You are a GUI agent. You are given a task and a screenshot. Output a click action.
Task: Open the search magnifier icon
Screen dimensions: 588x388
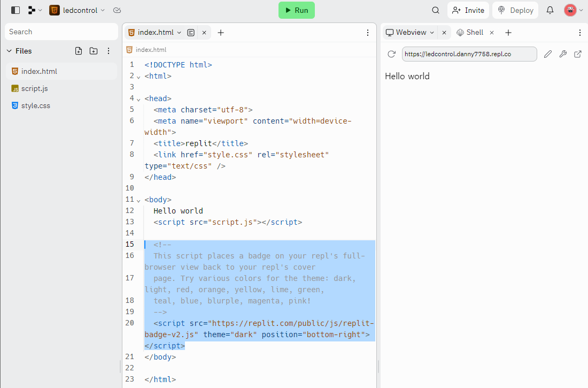pyautogui.click(x=435, y=10)
